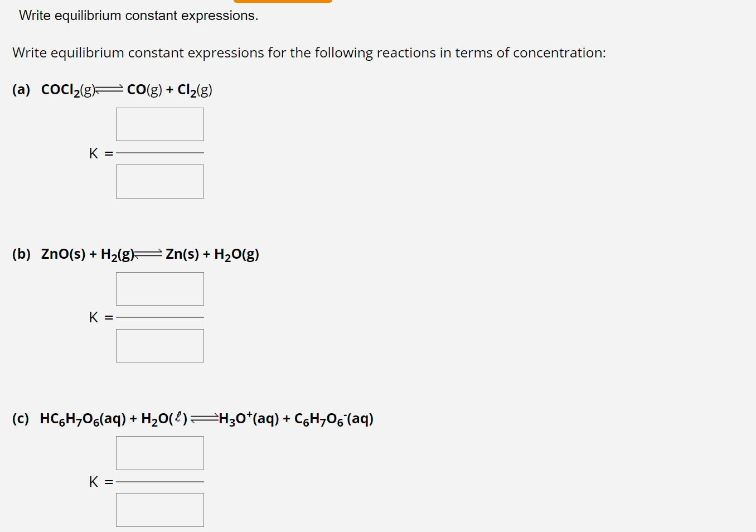Viewport: 756px width, 532px height.
Task: Click the denominator field for reaction (b)
Action: tap(159, 345)
